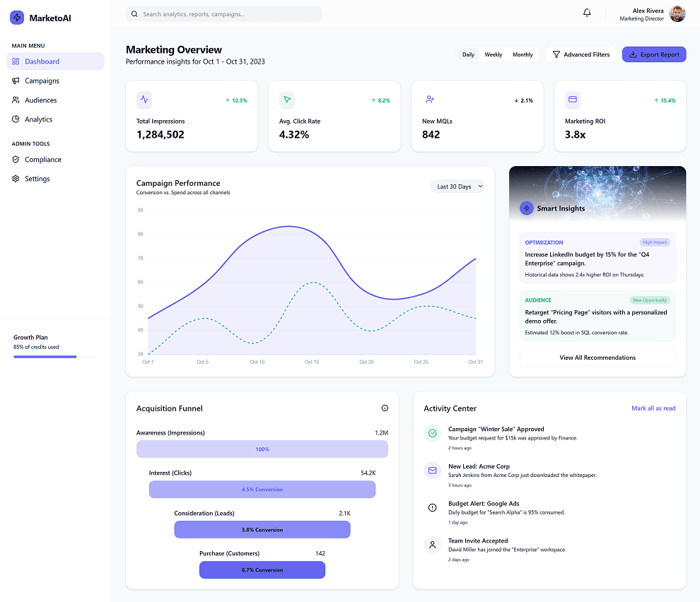Image resolution: width=700 pixels, height=602 pixels.
Task: Click the Winter Sale approved checkmark icon
Action: (x=432, y=433)
